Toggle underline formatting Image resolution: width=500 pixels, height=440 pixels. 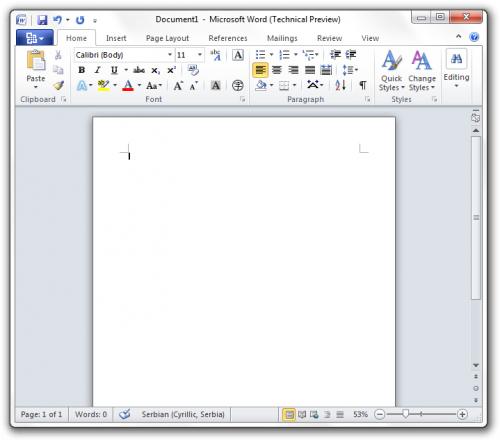tap(114, 70)
